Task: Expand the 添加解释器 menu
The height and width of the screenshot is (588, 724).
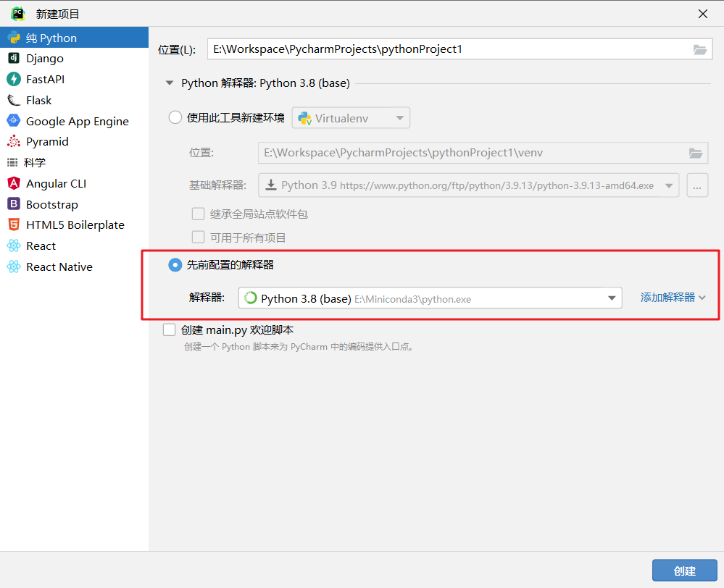Action: [673, 298]
